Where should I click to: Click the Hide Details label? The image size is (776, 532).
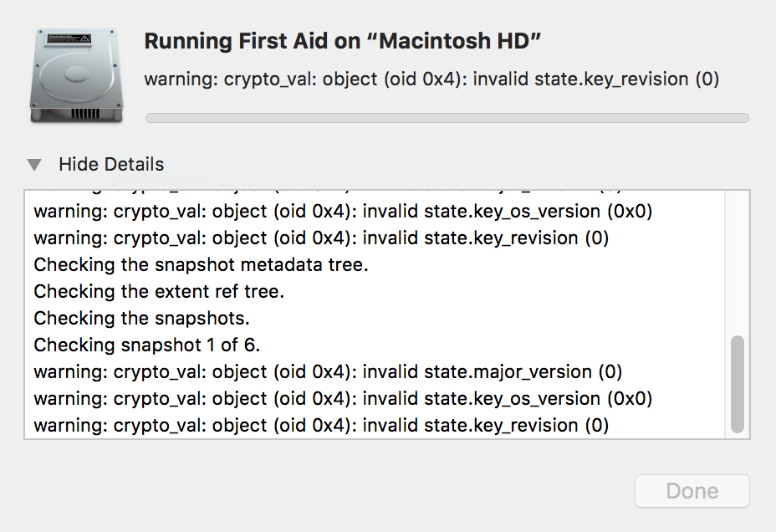click(111, 165)
